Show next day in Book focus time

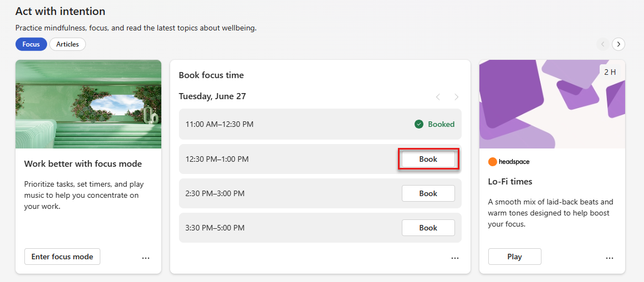click(456, 98)
